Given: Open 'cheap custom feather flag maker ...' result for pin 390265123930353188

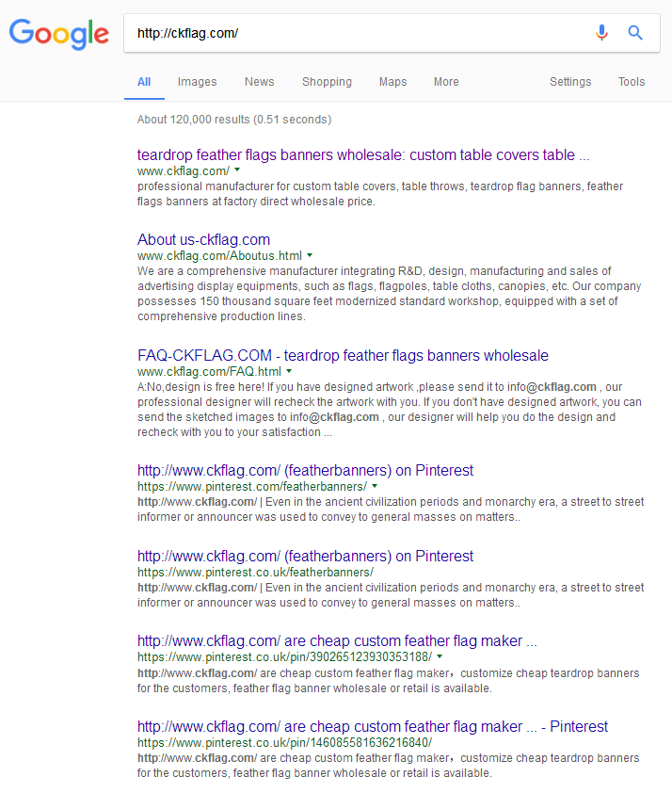Looking at the screenshot, I should [x=337, y=641].
